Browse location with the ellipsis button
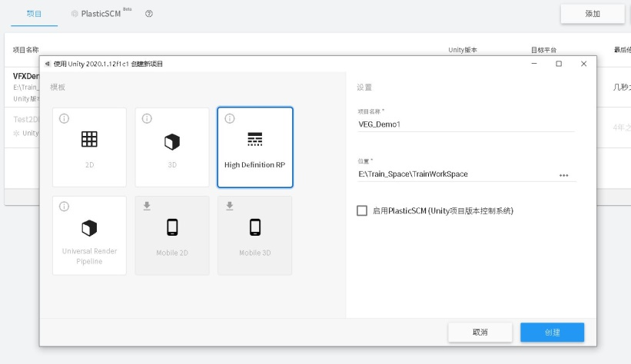The width and height of the screenshot is (631, 364). (564, 175)
